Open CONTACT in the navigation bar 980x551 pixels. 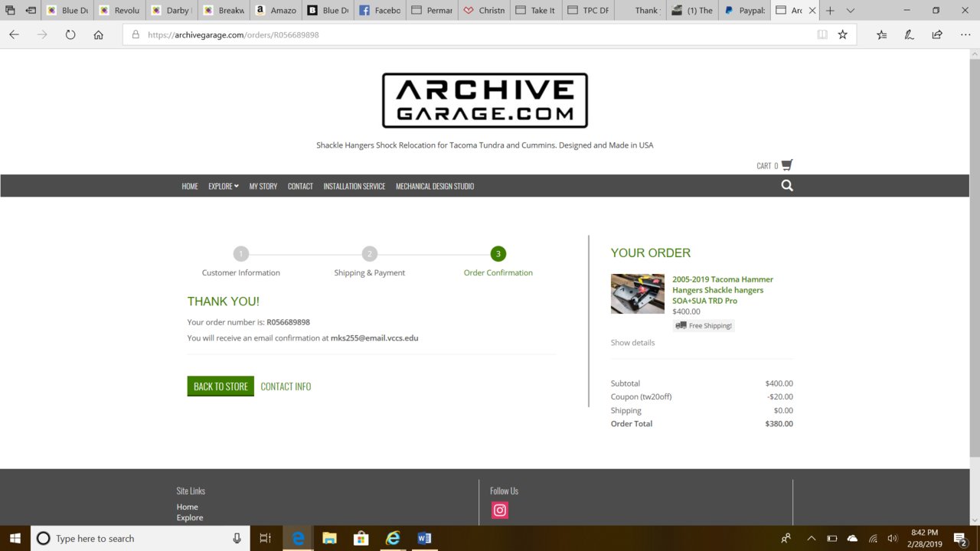coord(300,186)
